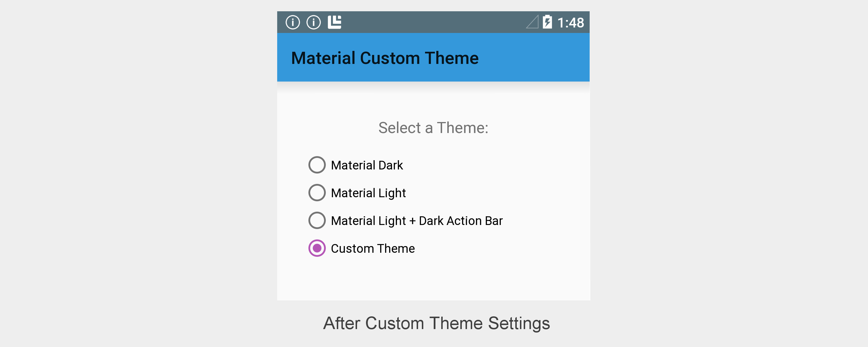The image size is (868, 347).
Task: Tap the L-shaped notification icon
Action: click(334, 22)
